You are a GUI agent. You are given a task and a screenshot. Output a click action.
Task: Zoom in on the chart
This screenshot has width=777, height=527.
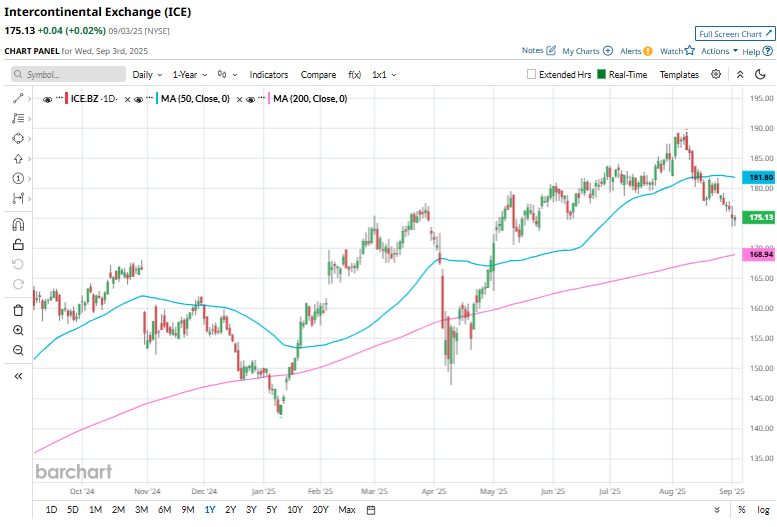18,330
